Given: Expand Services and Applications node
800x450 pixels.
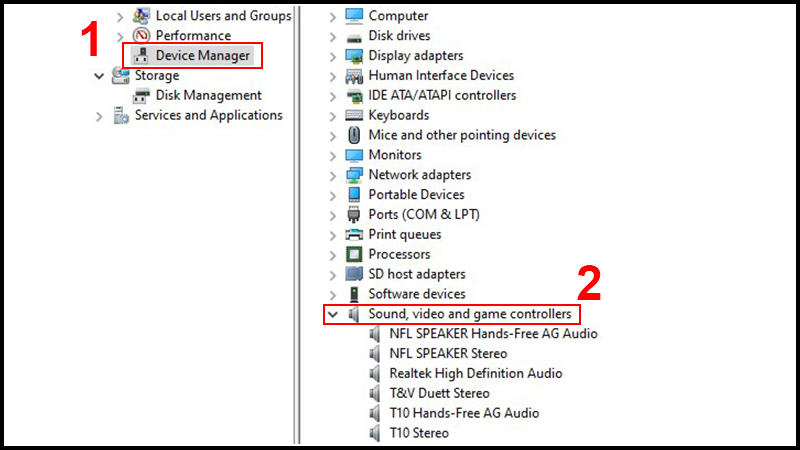Looking at the screenshot, I should [x=99, y=116].
